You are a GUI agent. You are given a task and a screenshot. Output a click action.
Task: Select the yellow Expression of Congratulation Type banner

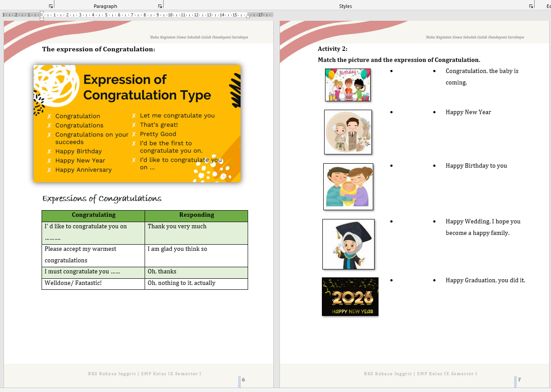pyautogui.click(x=137, y=123)
